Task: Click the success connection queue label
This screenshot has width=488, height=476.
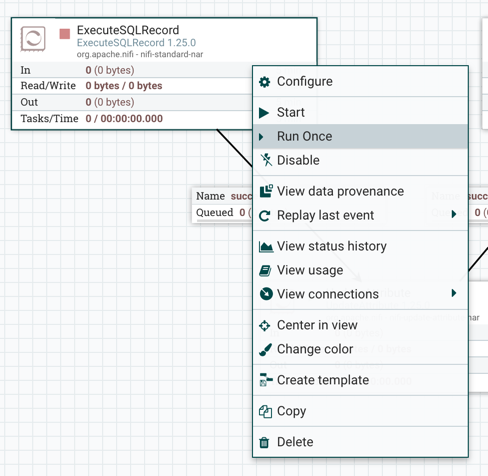Action: coord(222,204)
